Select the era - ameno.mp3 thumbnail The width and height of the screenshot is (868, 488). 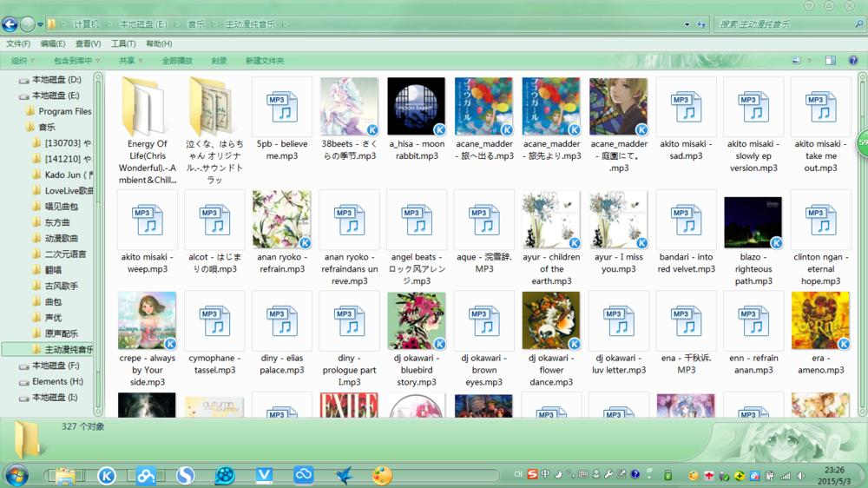820,320
